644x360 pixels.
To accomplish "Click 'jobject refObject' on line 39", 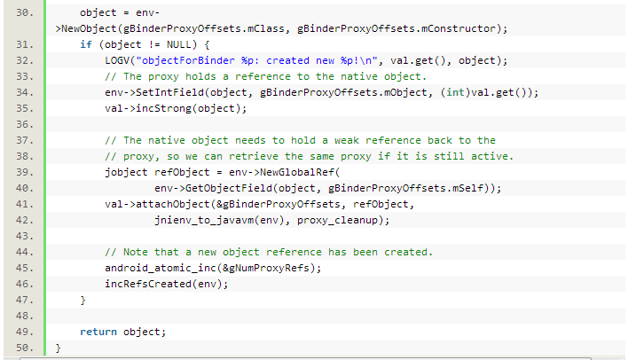I will coord(157,172).
